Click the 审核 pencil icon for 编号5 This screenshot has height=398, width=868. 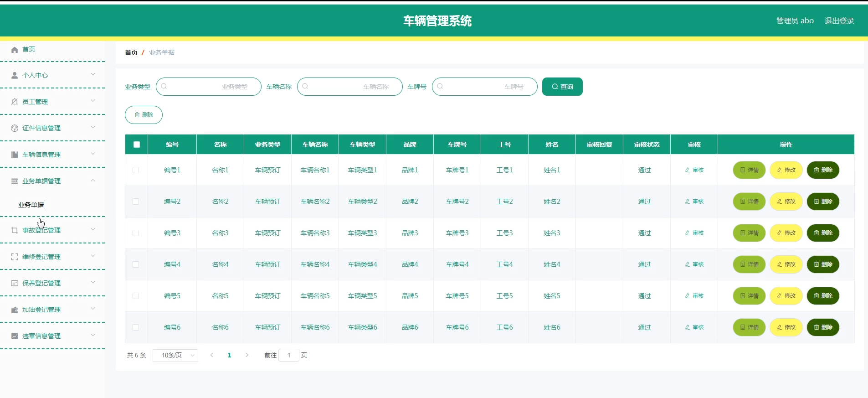(688, 296)
